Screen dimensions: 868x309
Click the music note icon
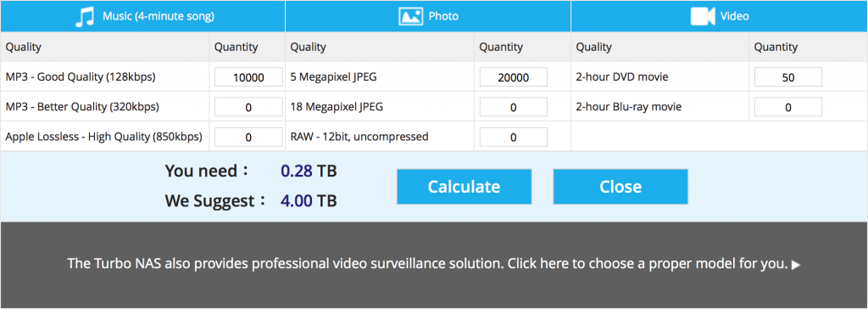point(84,17)
